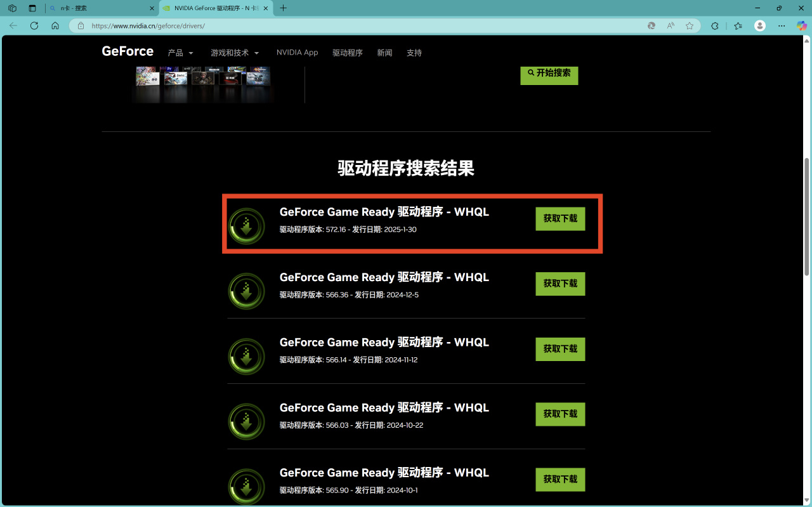
Task: Click 获取下载 for version 566.14
Action: click(x=560, y=349)
